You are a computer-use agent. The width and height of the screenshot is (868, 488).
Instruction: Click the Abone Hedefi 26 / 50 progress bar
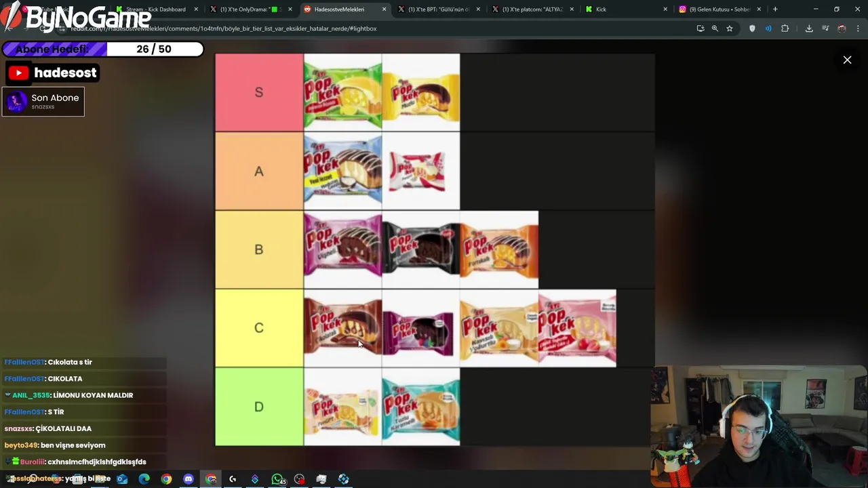coord(102,49)
